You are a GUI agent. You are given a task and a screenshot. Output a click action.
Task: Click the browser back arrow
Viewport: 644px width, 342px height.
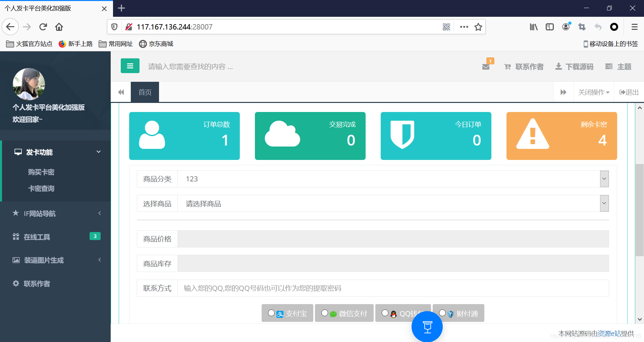pyautogui.click(x=10, y=27)
